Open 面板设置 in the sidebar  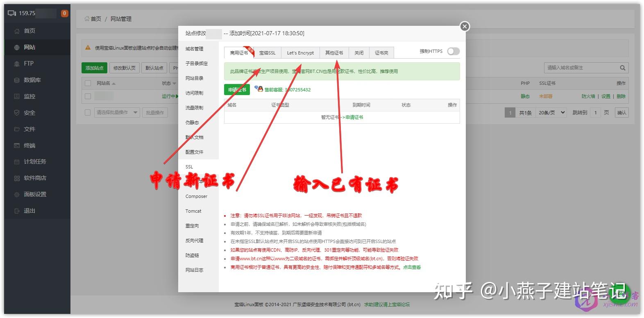[35, 194]
